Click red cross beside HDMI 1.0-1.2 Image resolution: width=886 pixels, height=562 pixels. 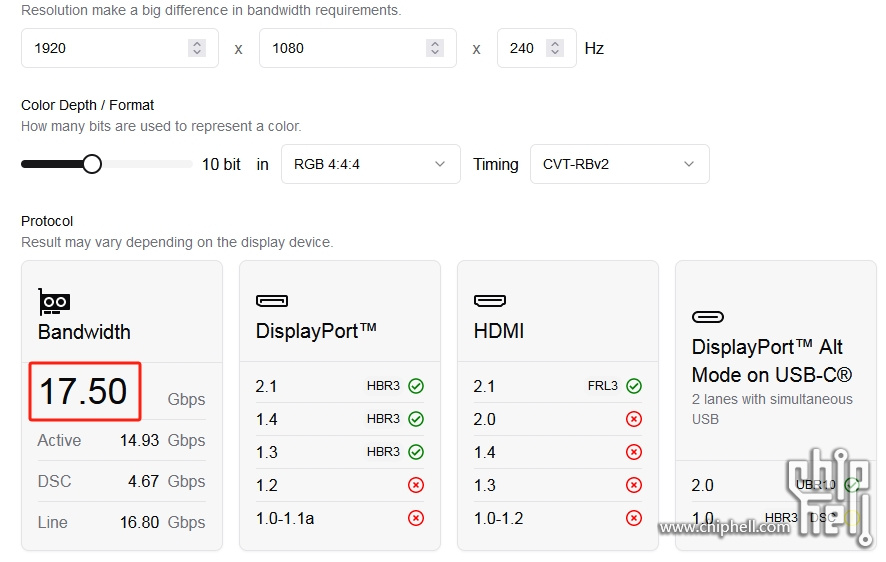click(634, 518)
